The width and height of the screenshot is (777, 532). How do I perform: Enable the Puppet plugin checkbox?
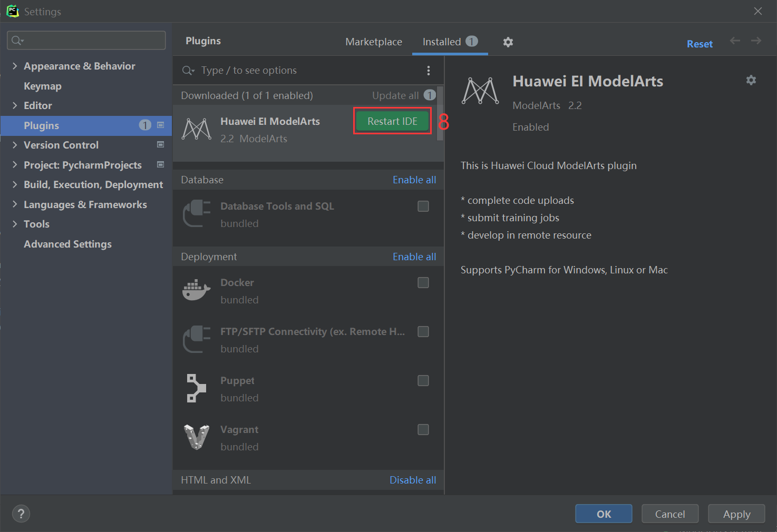(x=423, y=380)
